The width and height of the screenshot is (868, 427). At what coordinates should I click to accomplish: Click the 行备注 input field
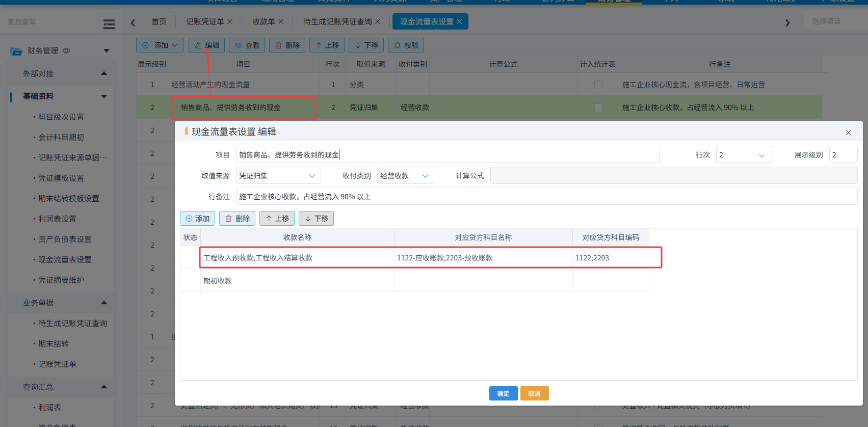tap(546, 197)
